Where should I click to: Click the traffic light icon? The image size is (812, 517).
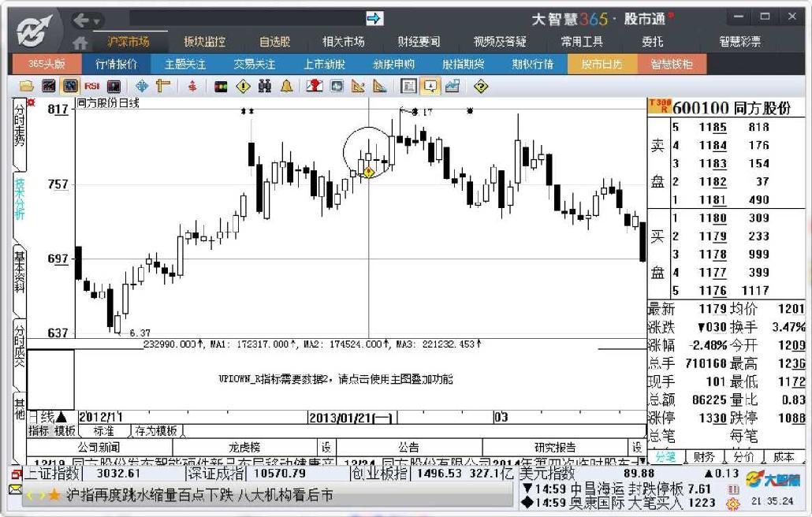221,86
